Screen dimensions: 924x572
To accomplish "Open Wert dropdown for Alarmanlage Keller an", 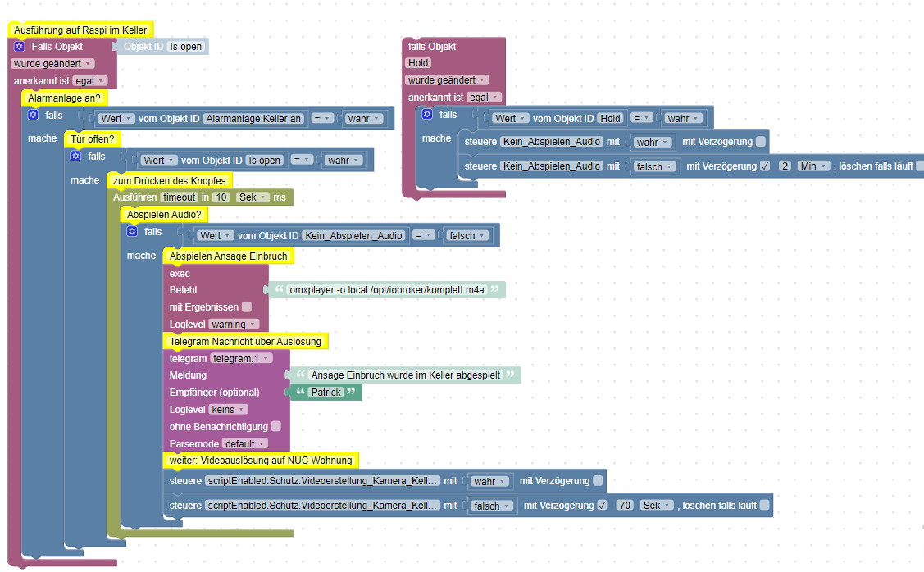I will tap(116, 118).
